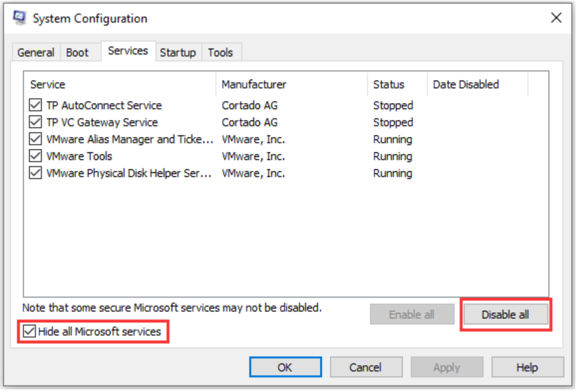576x392 pixels.
Task: Switch to the Tools tab
Action: click(220, 52)
